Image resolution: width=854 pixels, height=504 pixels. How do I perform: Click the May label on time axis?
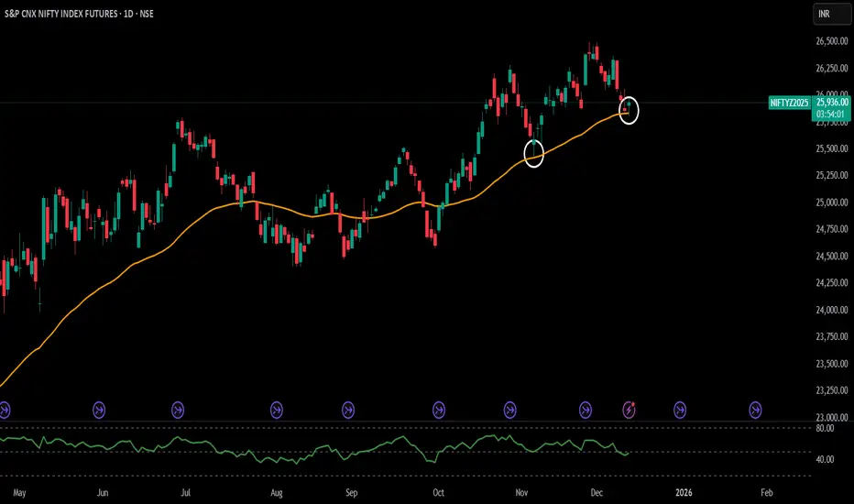[19, 493]
